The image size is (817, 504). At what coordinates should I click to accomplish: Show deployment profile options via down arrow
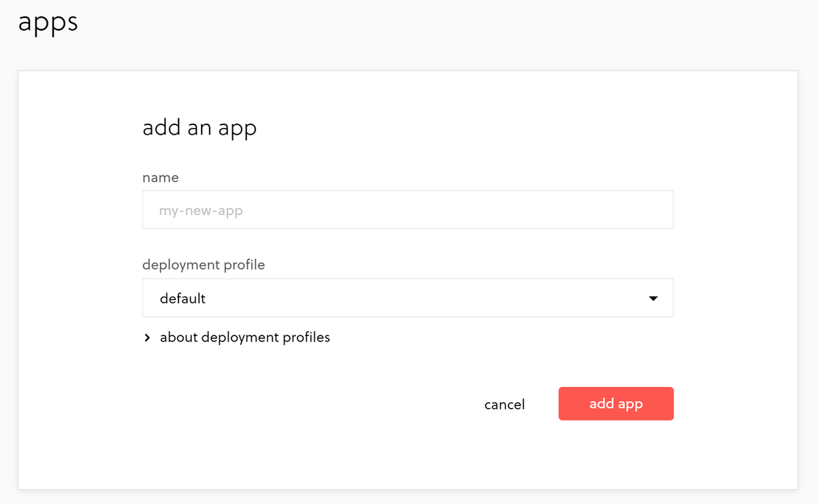pyautogui.click(x=653, y=299)
